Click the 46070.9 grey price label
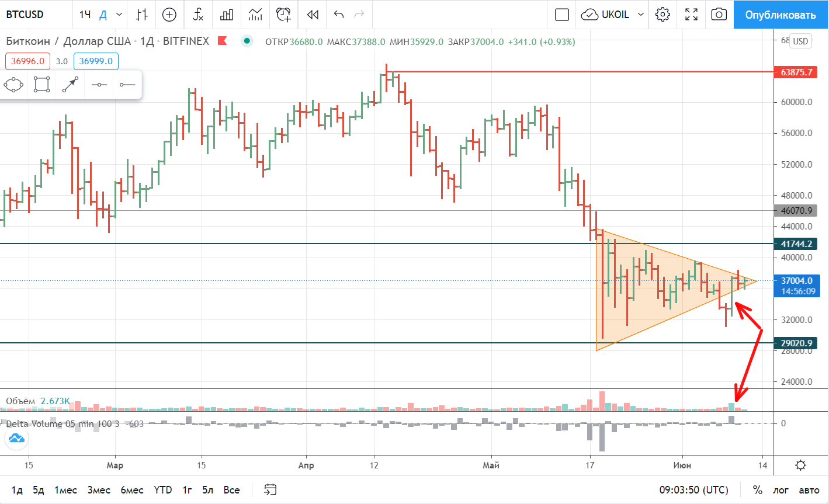829x504 pixels. [x=795, y=210]
